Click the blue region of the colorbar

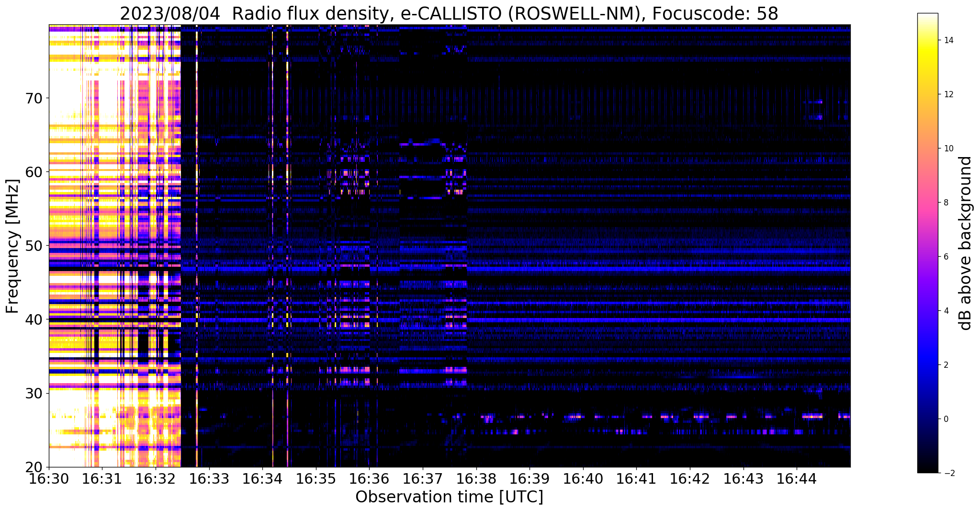coord(927,357)
